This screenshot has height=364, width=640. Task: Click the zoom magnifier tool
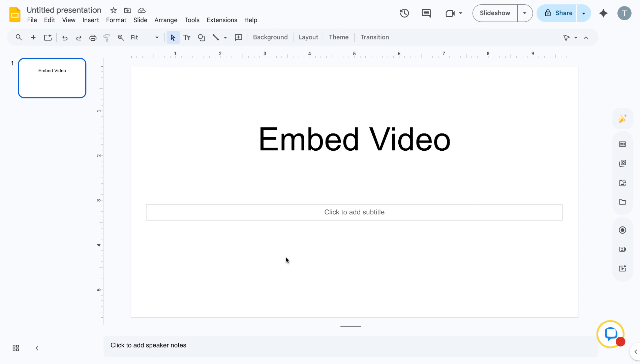(x=121, y=37)
